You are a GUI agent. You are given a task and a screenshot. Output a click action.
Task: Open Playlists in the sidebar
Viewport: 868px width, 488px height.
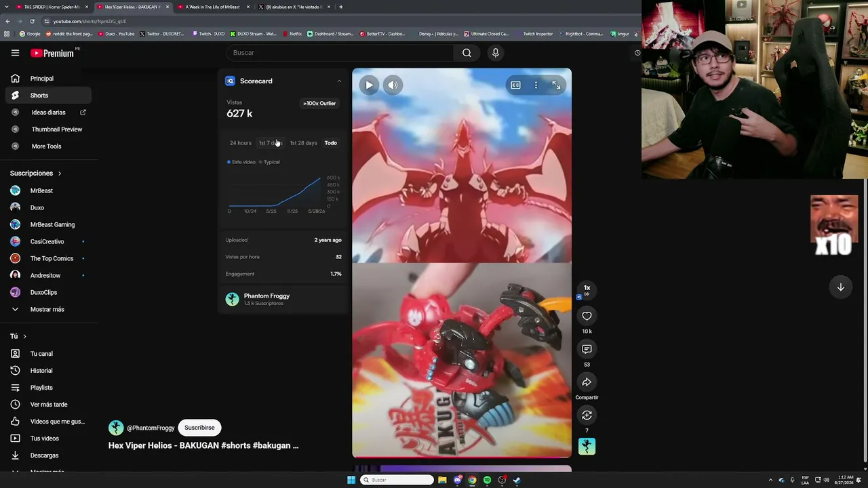pos(48,388)
